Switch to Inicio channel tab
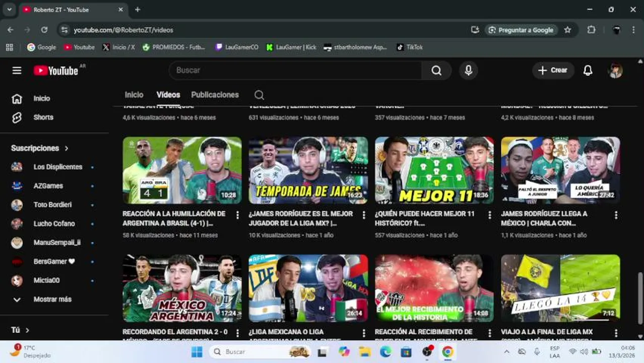Screen dimensions: 644x363 134,95
